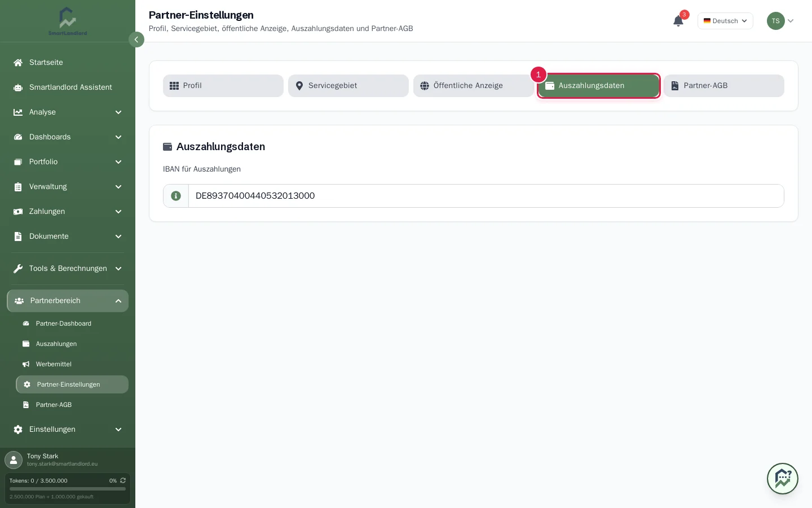Expand the Zahlungen sidebar section
The height and width of the screenshot is (508, 812).
click(68, 212)
